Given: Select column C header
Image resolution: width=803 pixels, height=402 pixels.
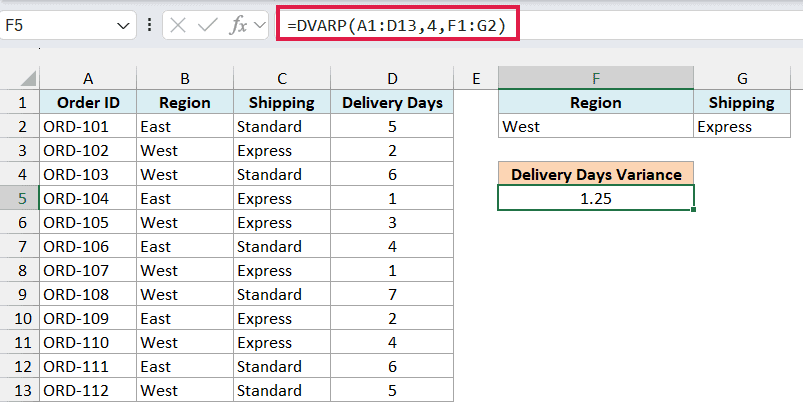Looking at the screenshot, I should click(282, 78).
